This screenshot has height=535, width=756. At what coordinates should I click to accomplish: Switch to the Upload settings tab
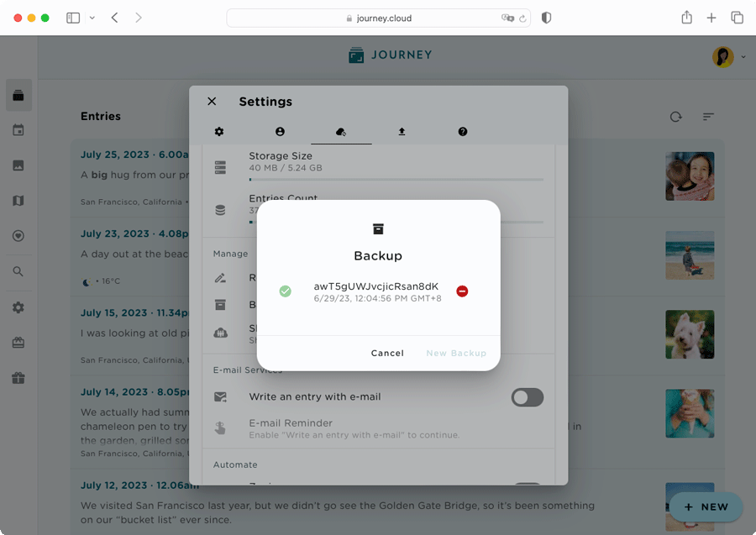pyautogui.click(x=402, y=131)
